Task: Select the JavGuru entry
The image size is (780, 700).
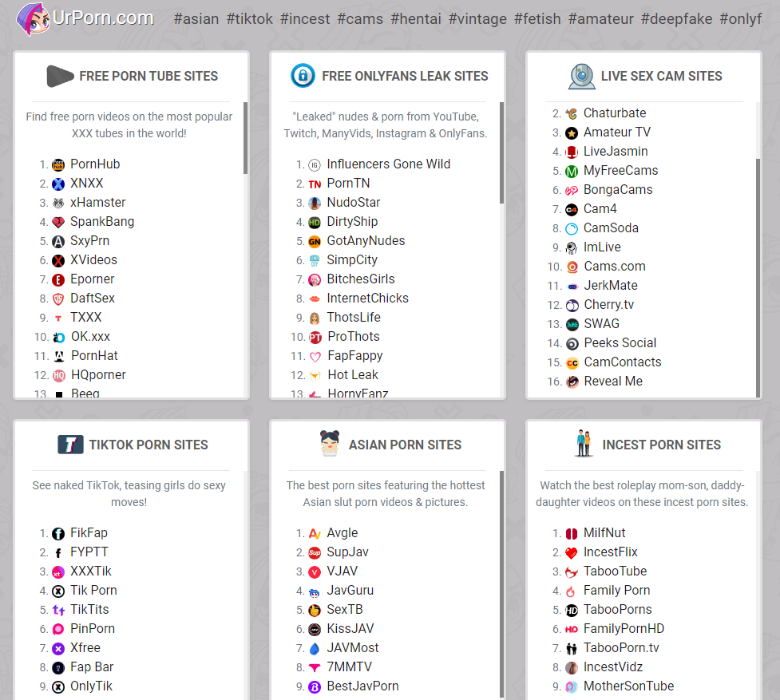Action: [x=350, y=590]
